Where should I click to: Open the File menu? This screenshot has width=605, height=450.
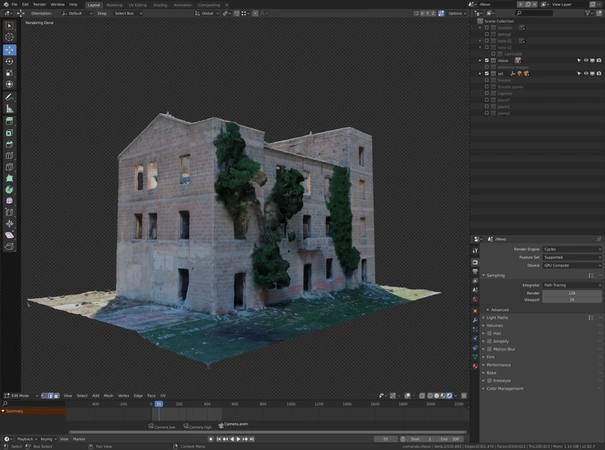click(14, 5)
